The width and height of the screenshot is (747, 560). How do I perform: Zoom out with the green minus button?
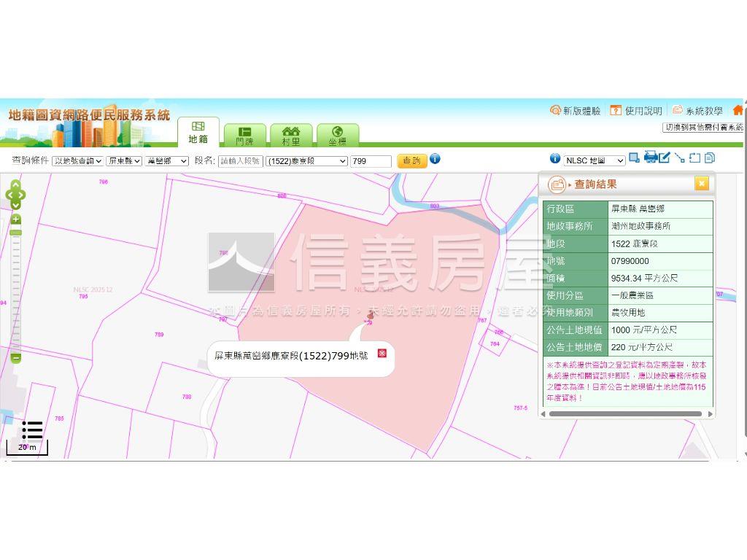coord(16,357)
